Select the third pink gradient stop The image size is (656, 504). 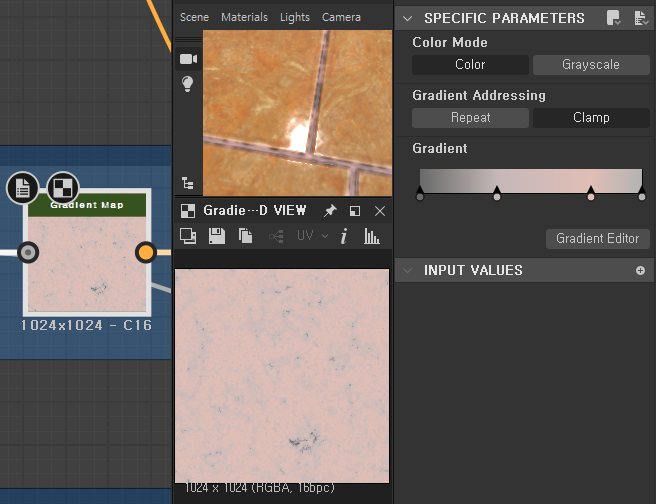(591, 194)
